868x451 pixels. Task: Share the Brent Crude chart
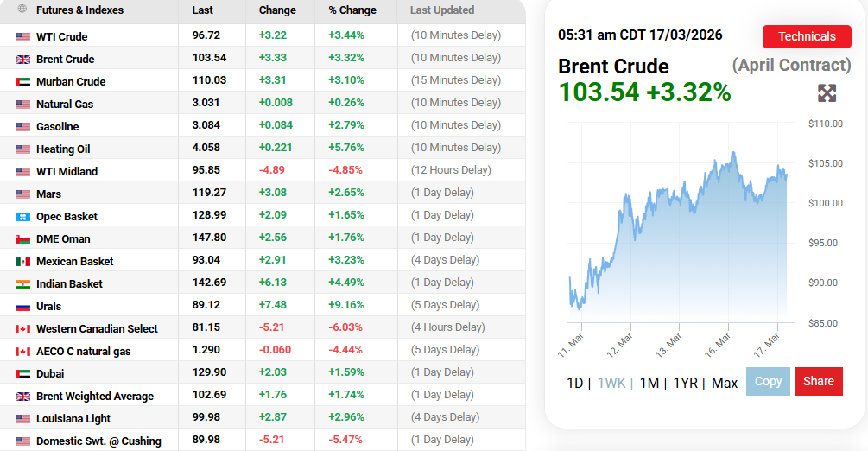[818, 381]
